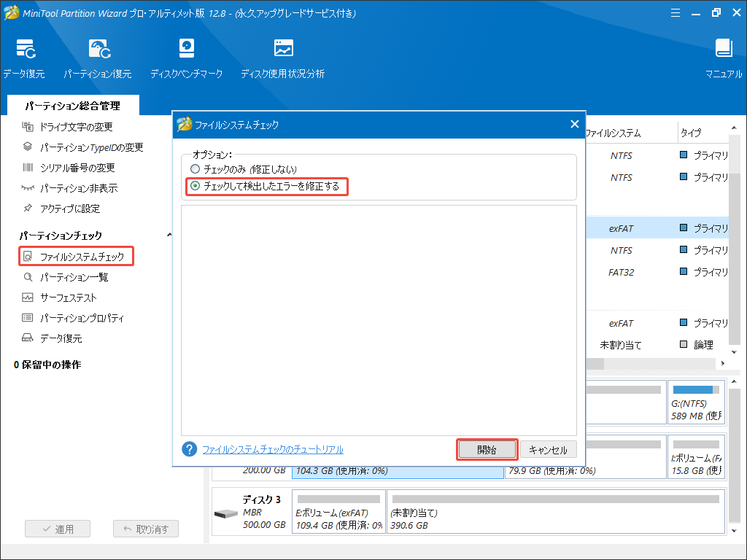Click the 適用 button
The image size is (747, 560).
58,529
